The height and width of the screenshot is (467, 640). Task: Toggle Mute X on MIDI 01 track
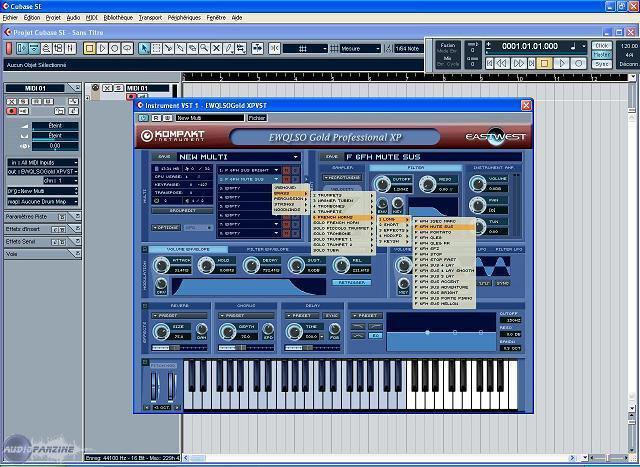(107, 88)
